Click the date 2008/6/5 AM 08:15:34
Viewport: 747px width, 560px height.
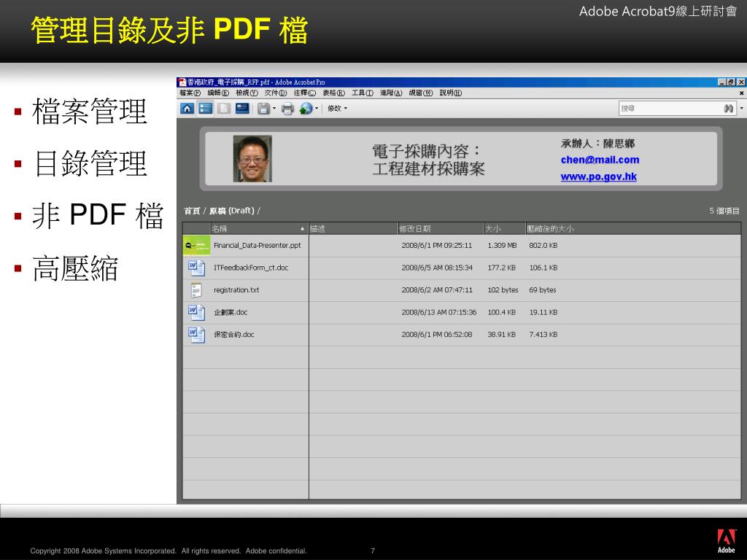(437, 268)
